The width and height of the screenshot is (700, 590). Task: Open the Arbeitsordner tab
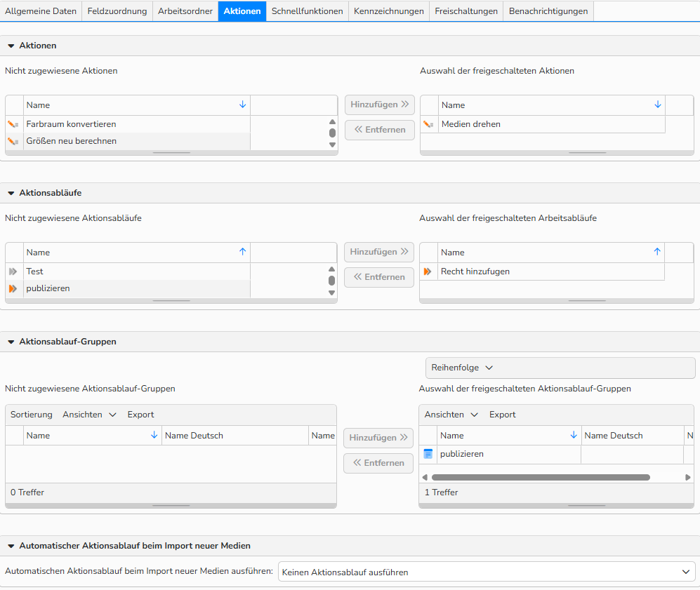[x=185, y=11]
